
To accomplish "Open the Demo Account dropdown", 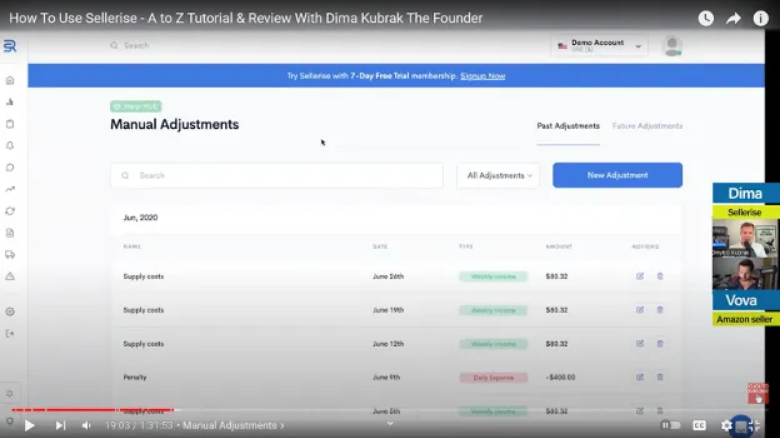I will point(599,46).
